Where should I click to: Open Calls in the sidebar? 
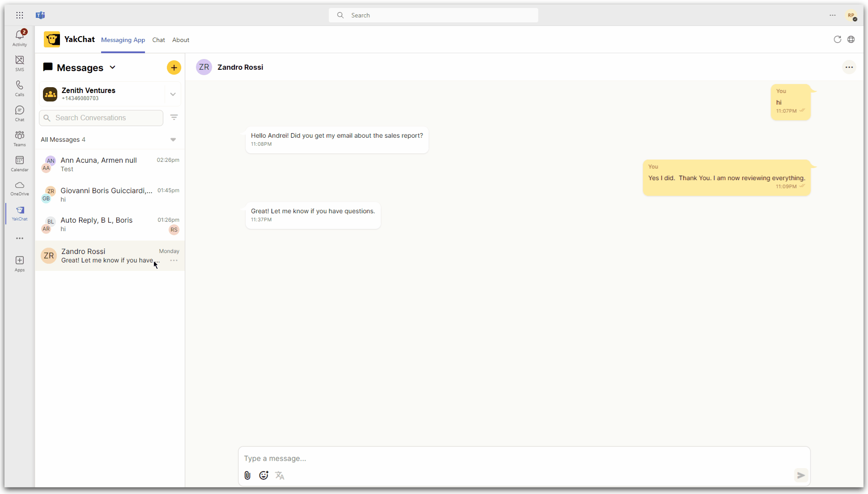pyautogui.click(x=20, y=89)
